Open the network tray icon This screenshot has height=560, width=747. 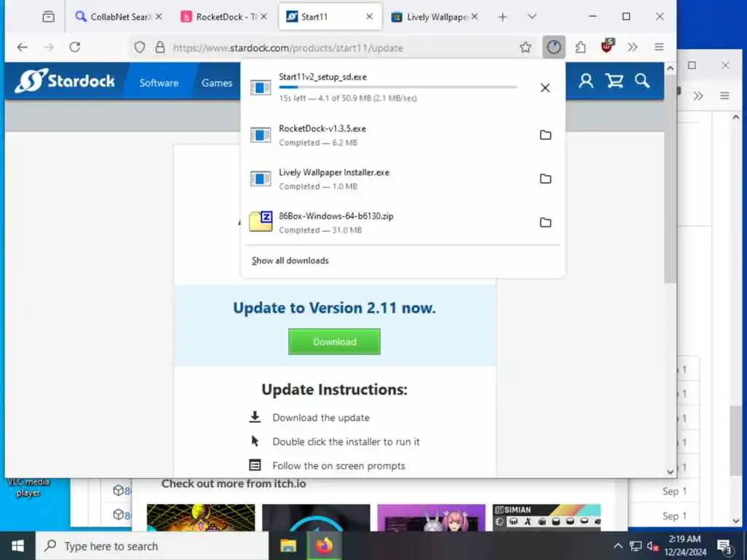(635, 546)
